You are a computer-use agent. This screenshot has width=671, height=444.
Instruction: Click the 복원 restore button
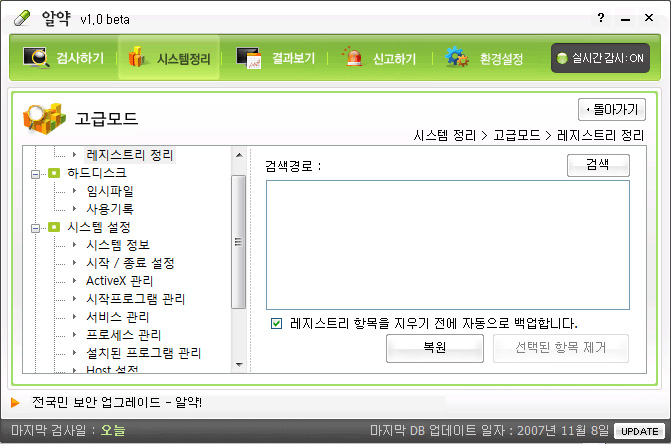(x=435, y=348)
